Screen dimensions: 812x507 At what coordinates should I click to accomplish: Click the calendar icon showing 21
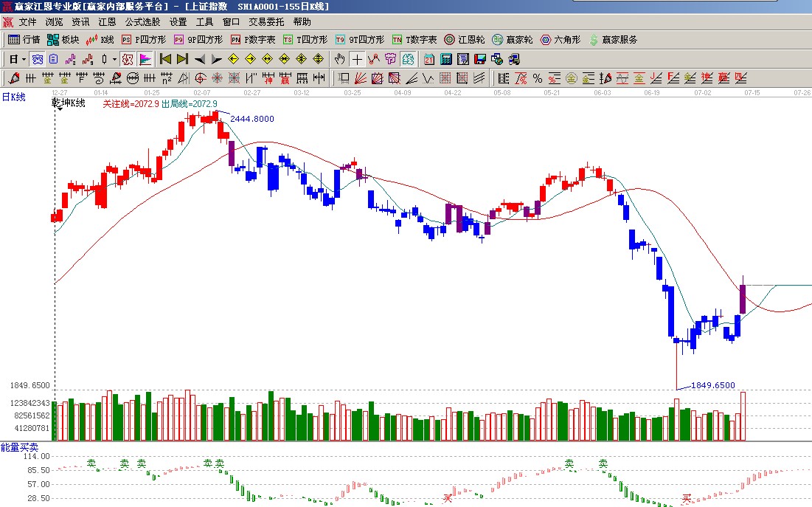(428, 59)
